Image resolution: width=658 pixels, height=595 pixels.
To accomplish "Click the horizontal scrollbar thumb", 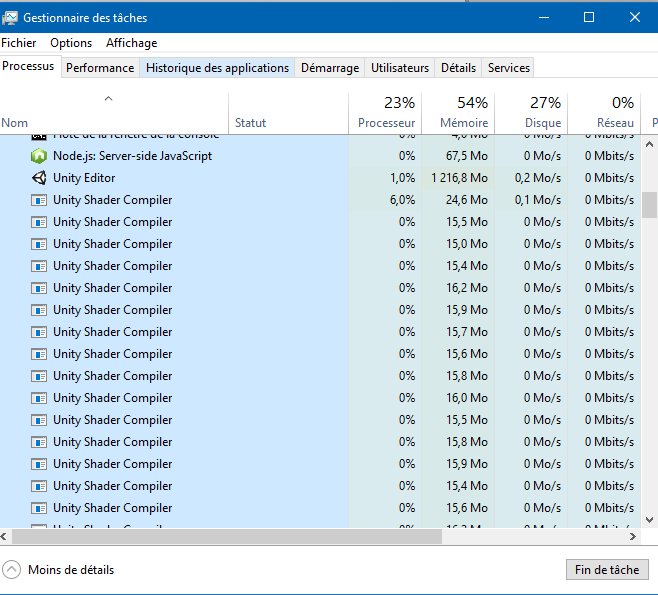I will point(227,536).
